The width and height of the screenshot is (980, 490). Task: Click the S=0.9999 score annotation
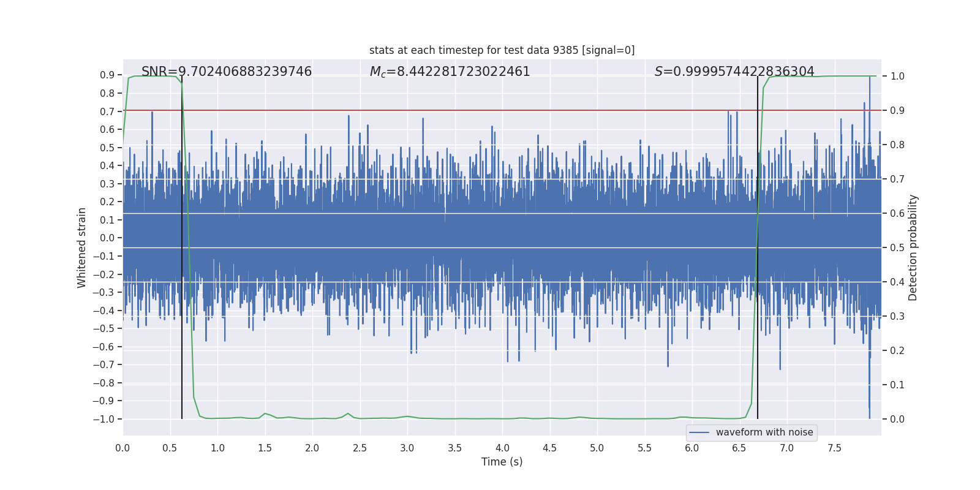point(734,72)
